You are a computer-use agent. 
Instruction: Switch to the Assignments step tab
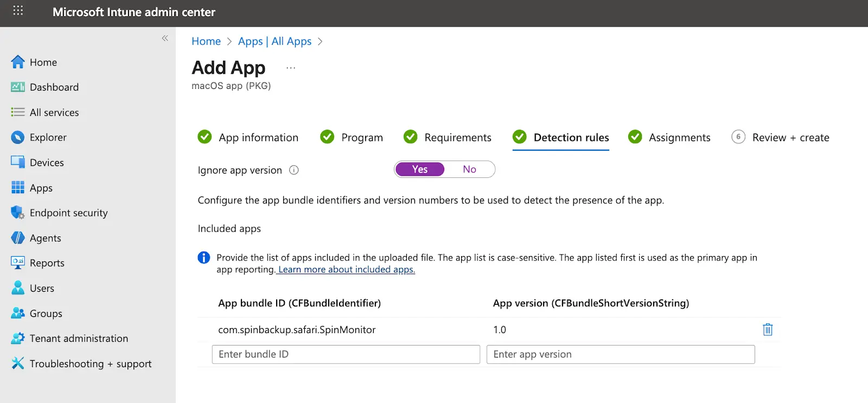click(679, 138)
